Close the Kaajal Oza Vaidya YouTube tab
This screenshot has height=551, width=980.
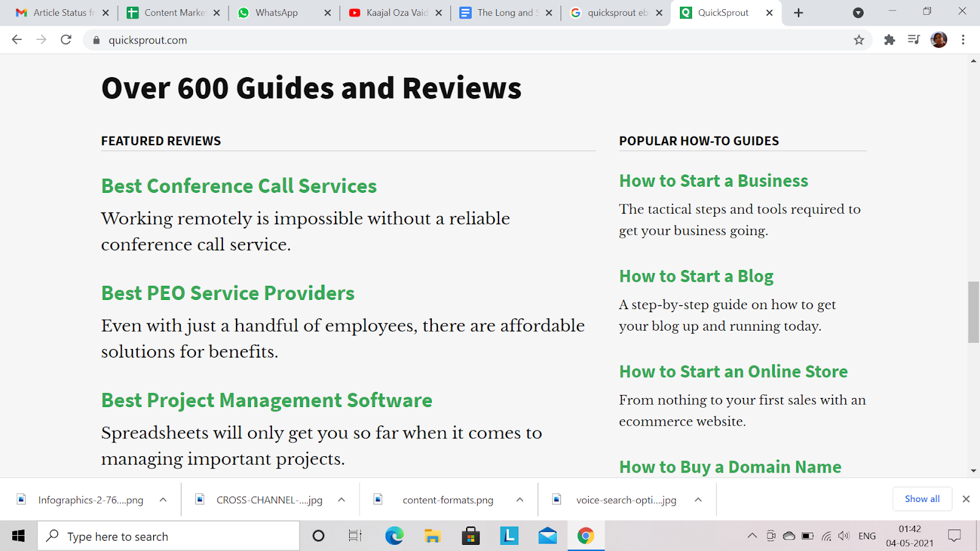coord(439,13)
